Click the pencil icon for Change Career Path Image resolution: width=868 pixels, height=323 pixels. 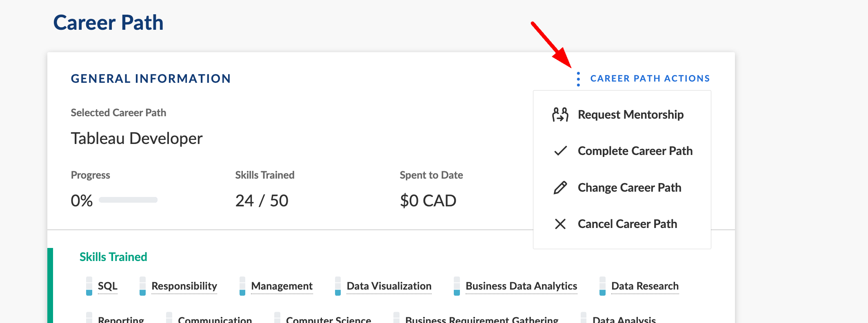tap(560, 188)
